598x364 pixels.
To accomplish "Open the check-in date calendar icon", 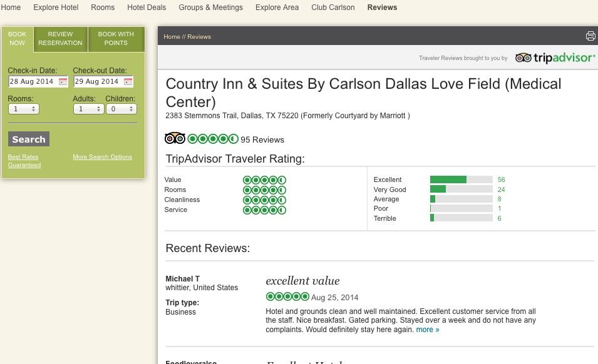I will click(x=63, y=81).
